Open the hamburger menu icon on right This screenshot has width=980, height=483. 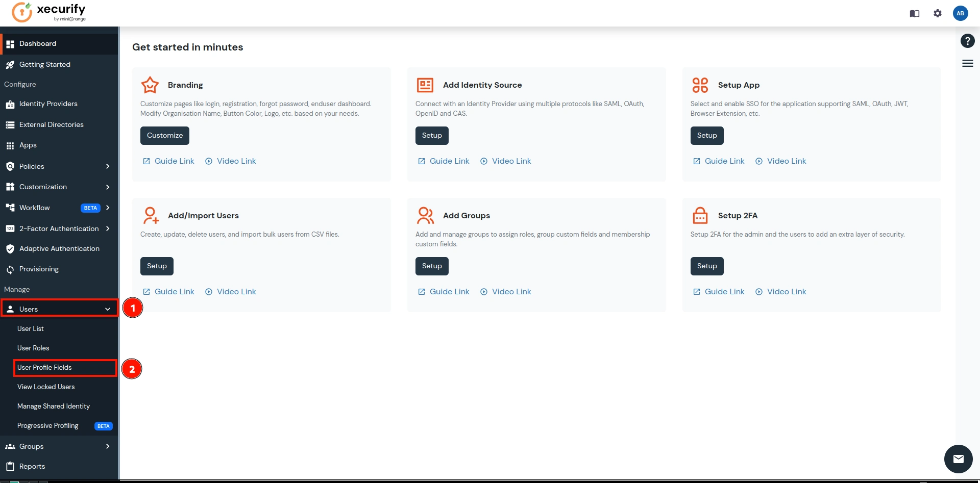(967, 63)
